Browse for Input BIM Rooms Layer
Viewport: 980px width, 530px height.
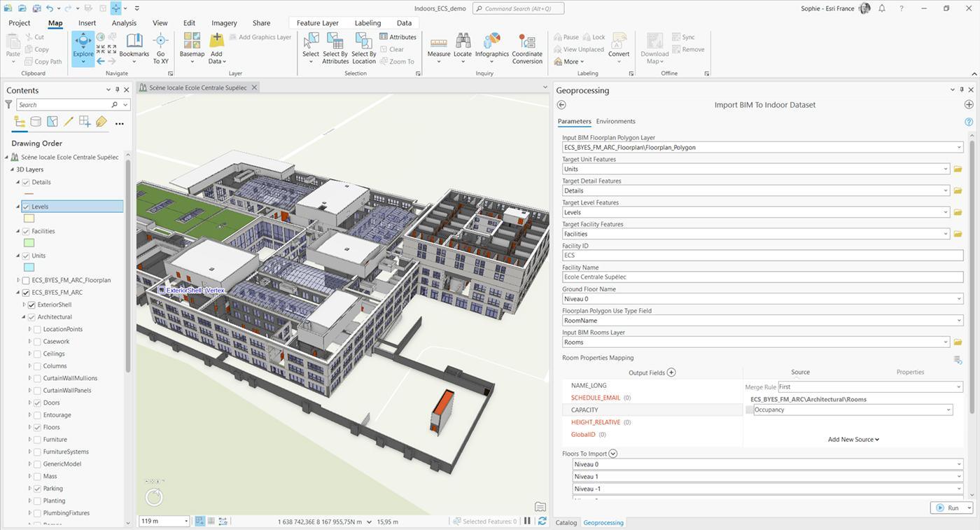958,342
